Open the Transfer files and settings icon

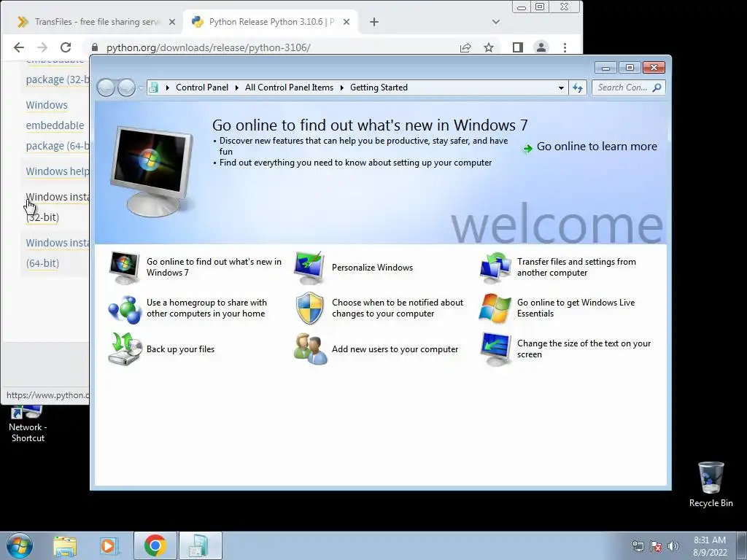[495, 268]
